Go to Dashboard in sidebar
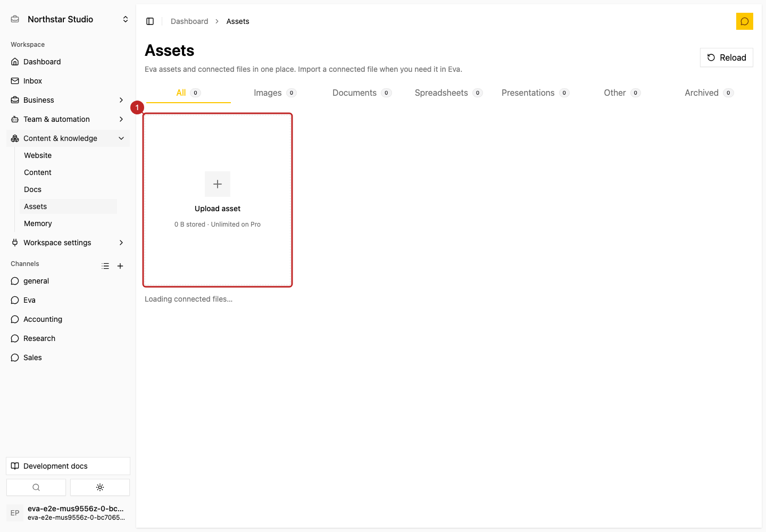Viewport: 766px width, 532px height. click(x=68, y=62)
